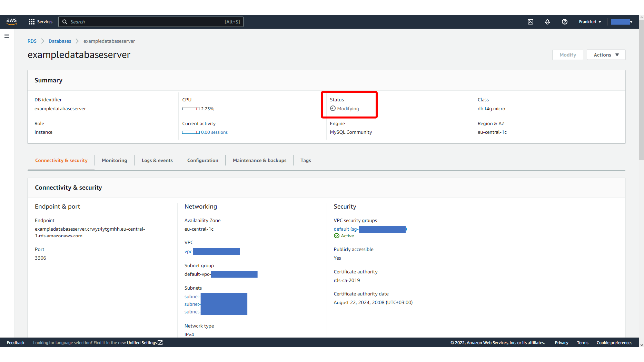Viewport: 644px width, 362px height.
Task: Expand the left hamburger navigation menu
Action: coord(7,36)
